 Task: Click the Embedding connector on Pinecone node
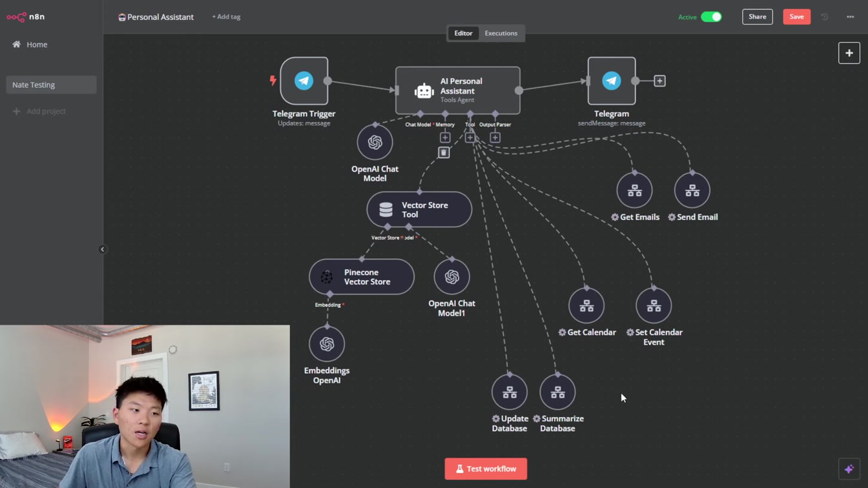330,294
